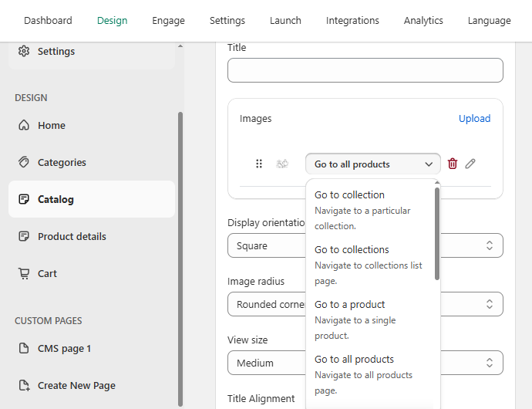Image resolution: width=532 pixels, height=409 pixels.
Task: Open CMS page 1 custom page
Action: point(92,348)
